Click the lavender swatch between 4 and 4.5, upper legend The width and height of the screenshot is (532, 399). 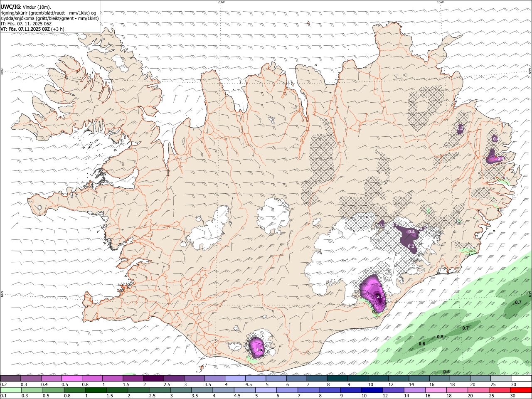[x=235, y=378]
